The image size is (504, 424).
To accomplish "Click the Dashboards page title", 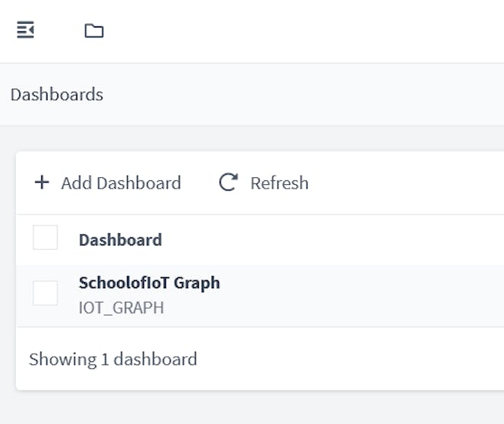I will tap(57, 95).
